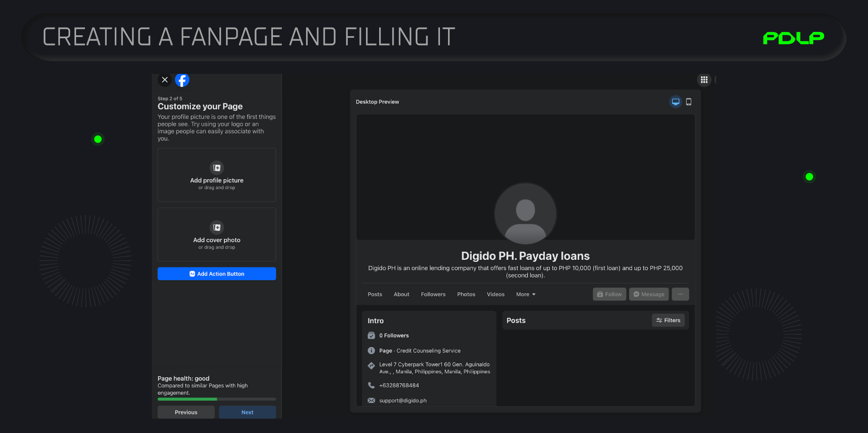
Task: Open the apps grid menu icon
Action: coord(704,80)
